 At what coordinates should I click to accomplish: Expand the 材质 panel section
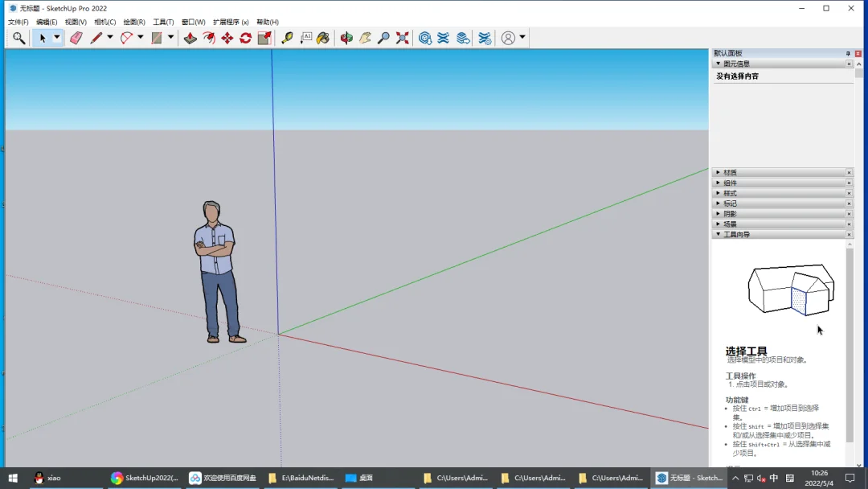[718, 172]
